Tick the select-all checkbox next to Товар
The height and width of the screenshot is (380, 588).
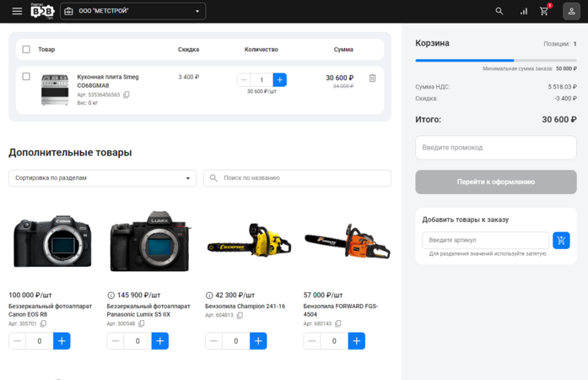point(26,49)
